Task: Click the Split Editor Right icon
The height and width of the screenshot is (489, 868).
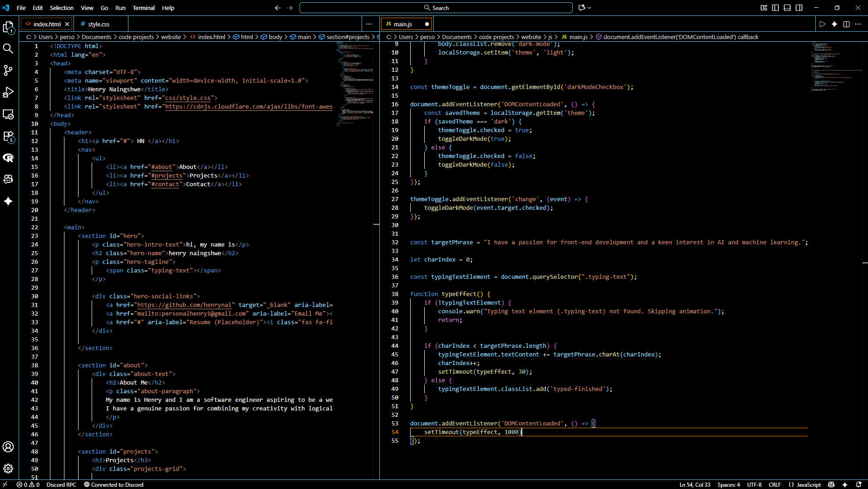Action: point(846,24)
